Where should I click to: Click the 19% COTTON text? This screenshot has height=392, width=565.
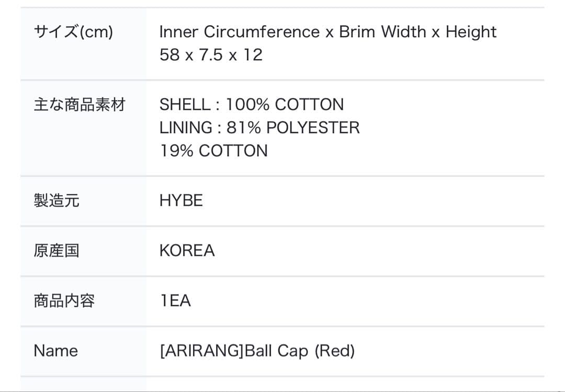point(213,151)
